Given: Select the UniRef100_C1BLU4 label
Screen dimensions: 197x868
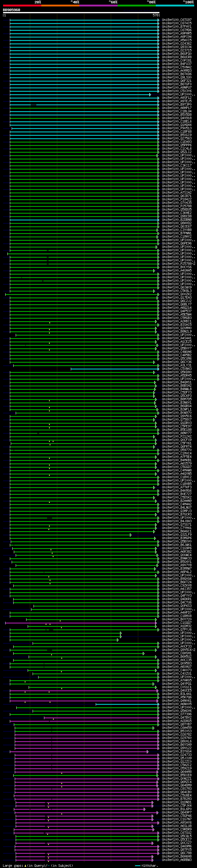Looking at the screenshot, I should click(177, 111).
